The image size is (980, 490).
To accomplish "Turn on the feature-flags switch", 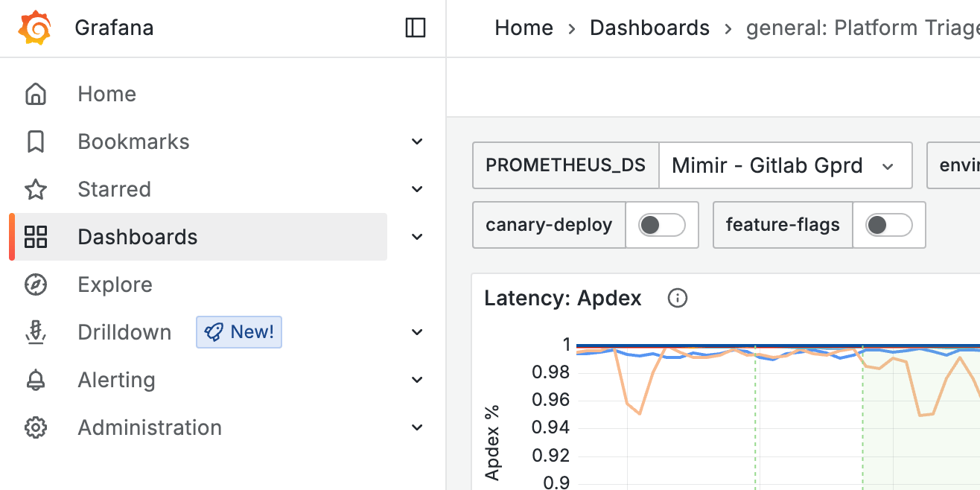I will [889, 225].
